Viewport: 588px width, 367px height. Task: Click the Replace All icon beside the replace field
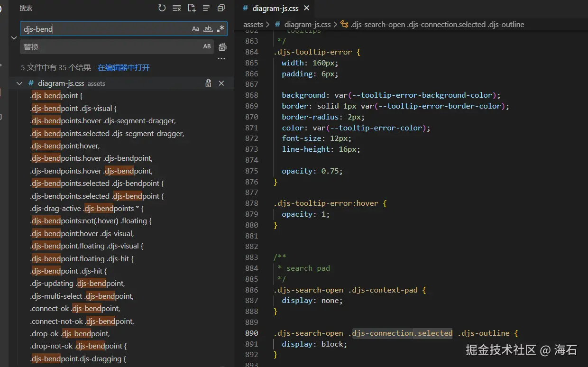coord(222,46)
